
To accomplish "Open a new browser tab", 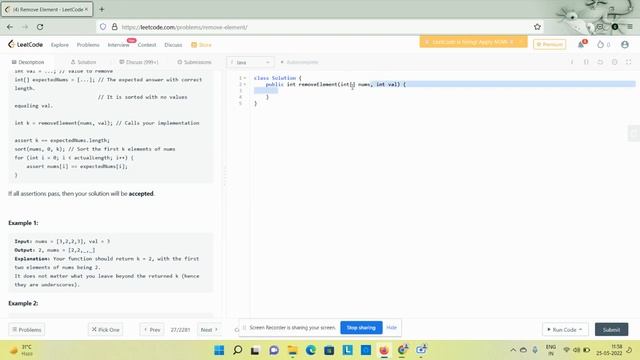I will [x=102, y=9].
